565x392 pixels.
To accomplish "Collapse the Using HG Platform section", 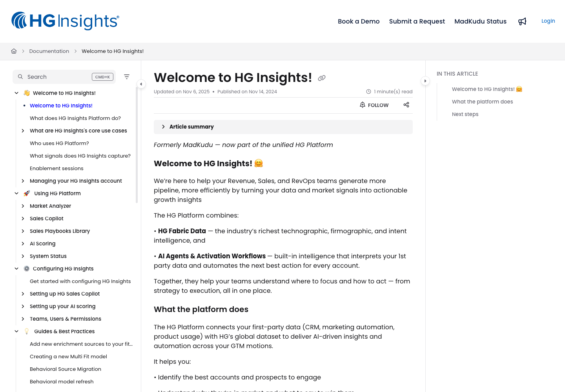I will pyautogui.click(x=16, y=193).
